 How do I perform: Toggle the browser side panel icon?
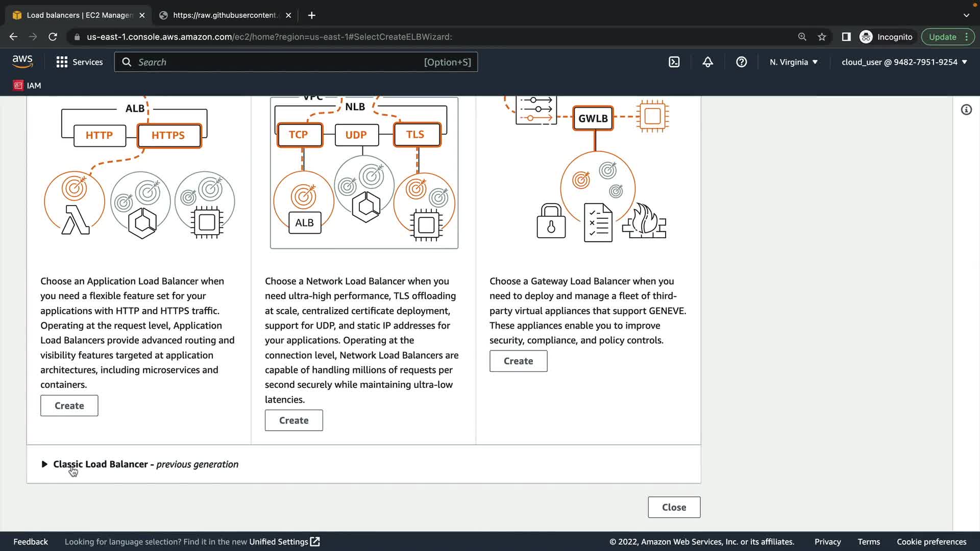point(846,37)
